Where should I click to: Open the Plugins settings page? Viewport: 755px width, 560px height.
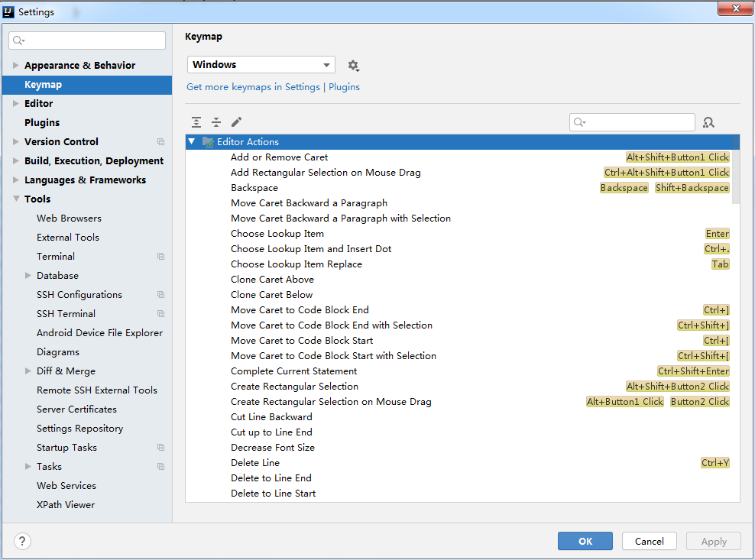42,123
